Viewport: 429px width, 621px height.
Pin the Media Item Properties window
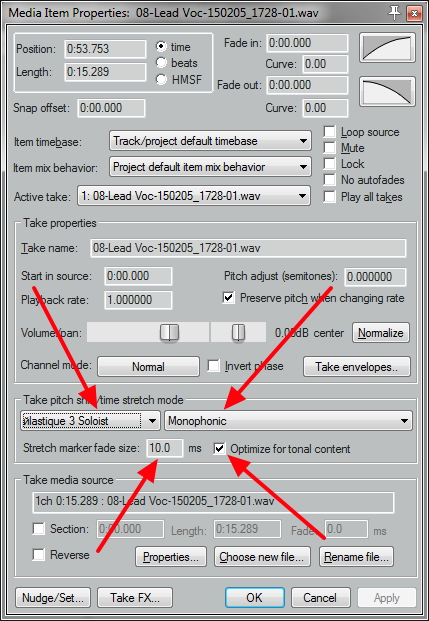click(x=394, y=13)
